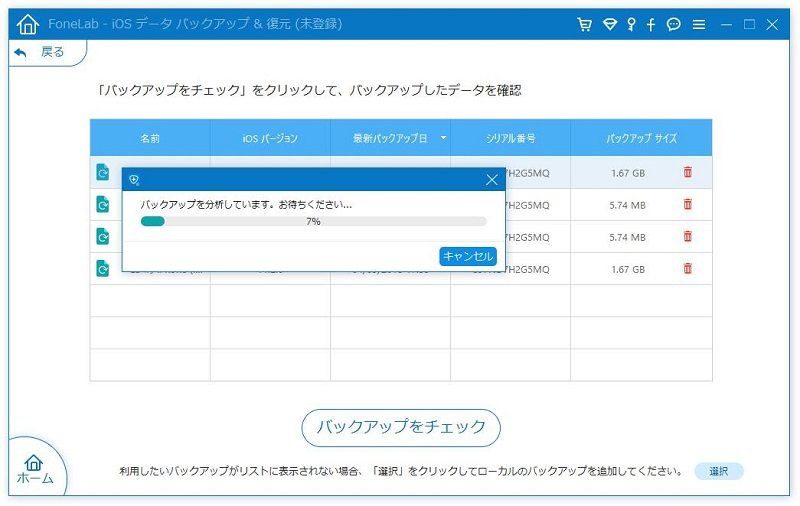The image size is (800, 506).
Task: Click the backup file icon of the second 5.74 MB row
Action: click(x=103, y=236)
